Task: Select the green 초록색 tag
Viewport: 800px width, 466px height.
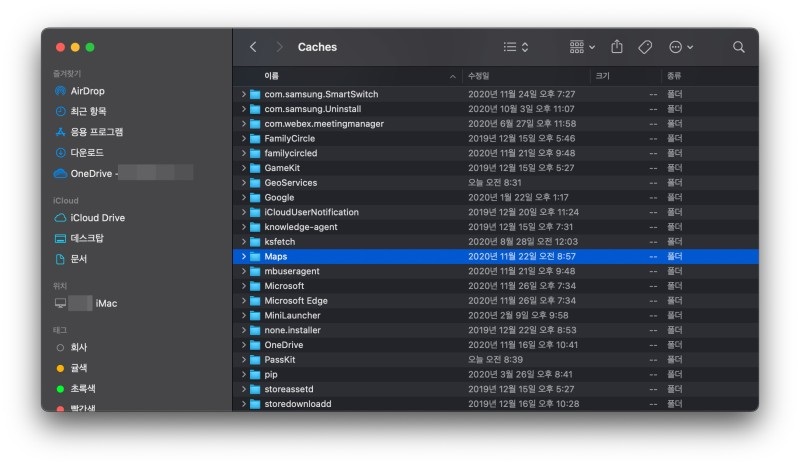Action: click(x=82, y=388)
